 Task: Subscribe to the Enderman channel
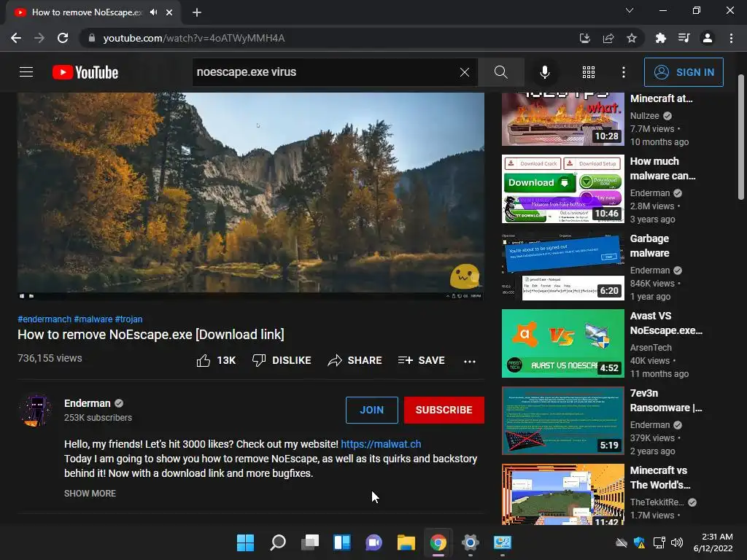[x=444, y=410]
